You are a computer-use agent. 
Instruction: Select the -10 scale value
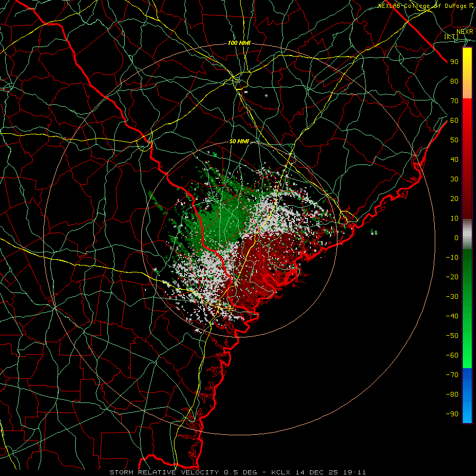pyautogui.click(x=452, y=258)
